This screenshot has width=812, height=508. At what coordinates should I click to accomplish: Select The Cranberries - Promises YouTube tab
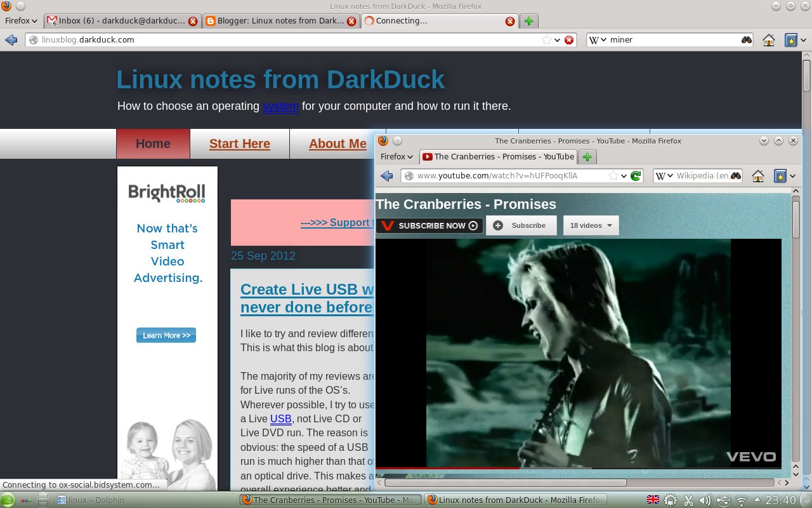[x=498, y=157]
